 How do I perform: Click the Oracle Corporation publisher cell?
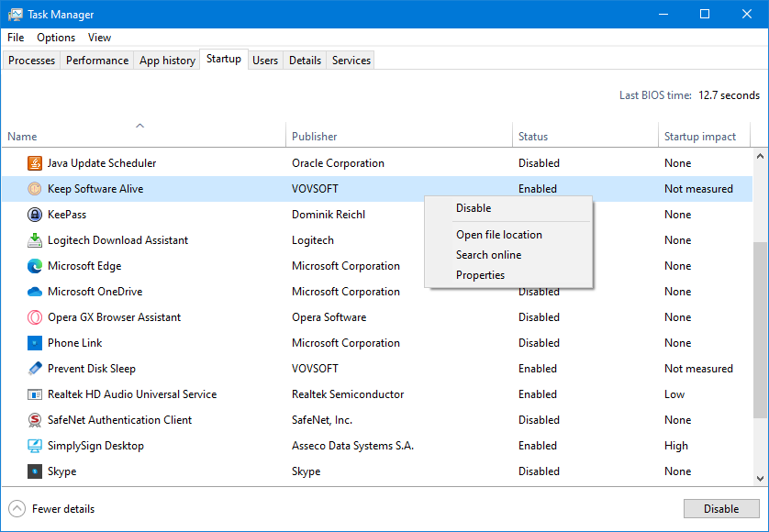tap(338, 163)
